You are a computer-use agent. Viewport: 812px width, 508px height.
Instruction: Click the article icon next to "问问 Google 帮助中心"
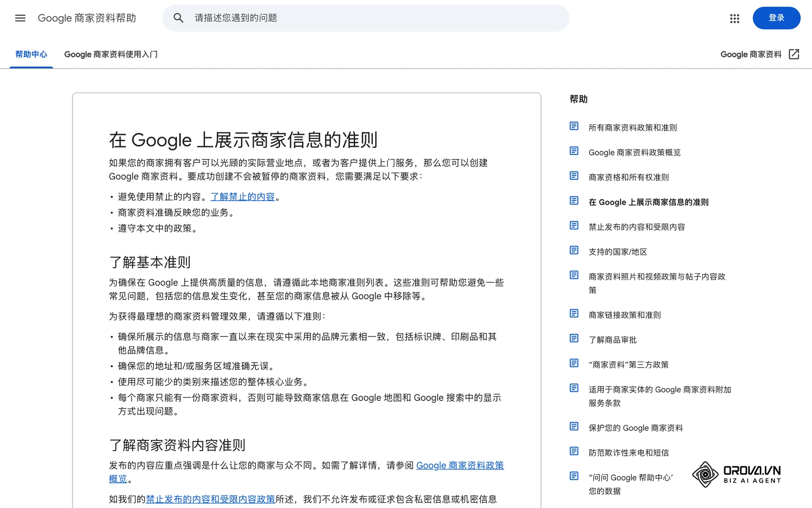(x=574, y=476)
